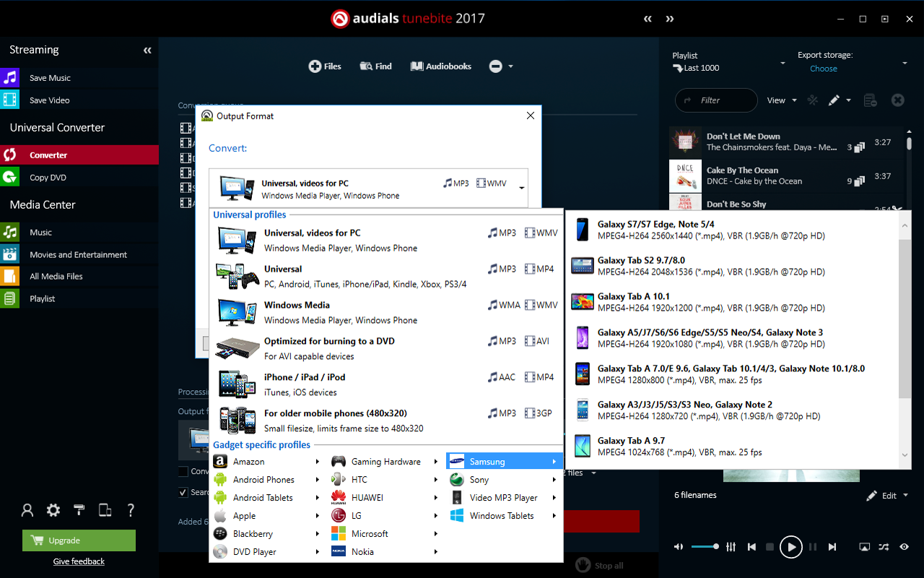Toggle the eye visibility icon in player
Viewport: 924px width, 578px height.
904,547
